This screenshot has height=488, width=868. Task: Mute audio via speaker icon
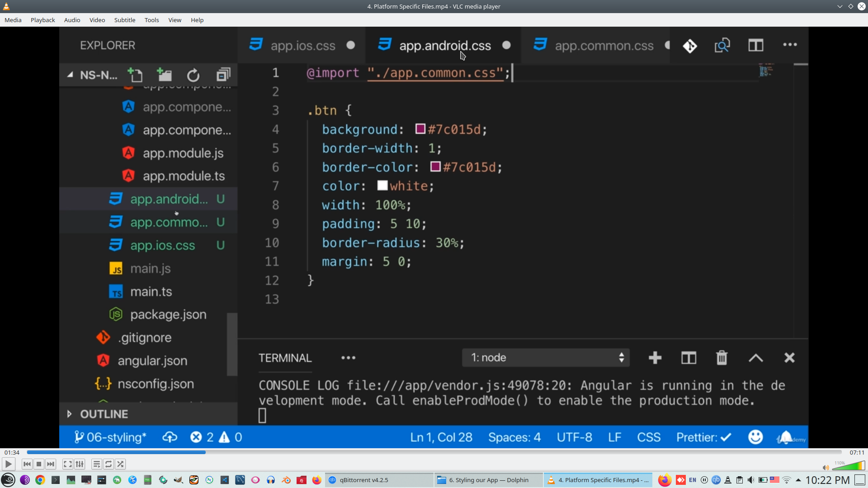[826, 468]
